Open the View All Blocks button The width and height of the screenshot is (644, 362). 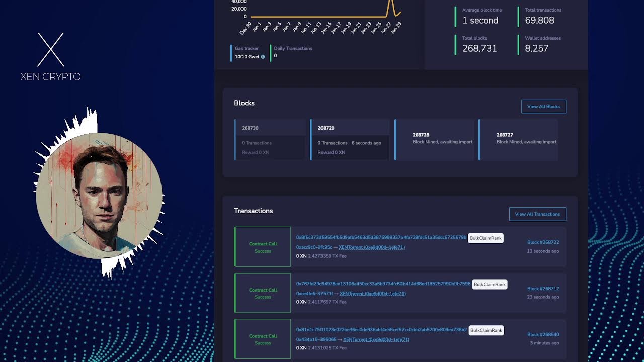[543, 106]
